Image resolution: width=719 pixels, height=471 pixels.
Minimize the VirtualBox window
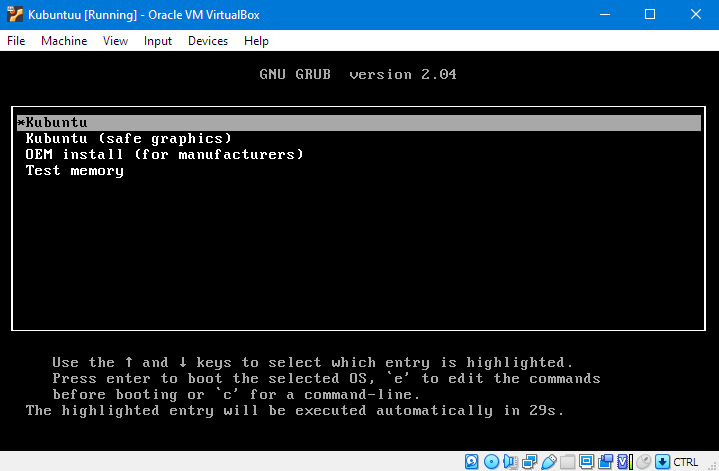[605, 15]
